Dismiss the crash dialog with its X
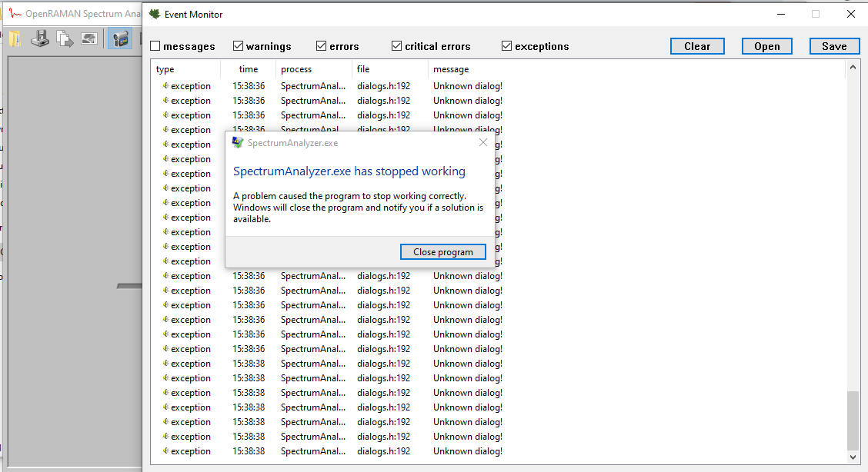This screenshot has width=868, height=472. point(483,143)
